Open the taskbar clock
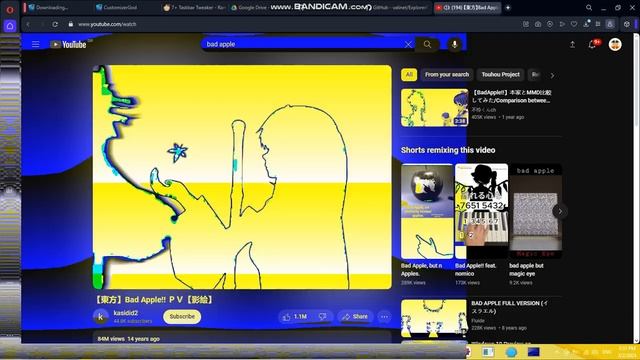Viewport: 640px width, 360px height. [x=627, y=352]
